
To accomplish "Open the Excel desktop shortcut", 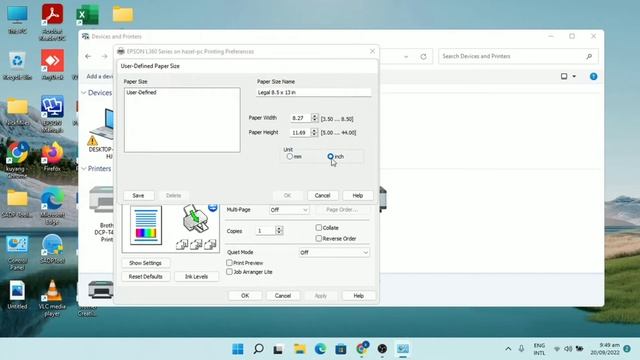I will (x=87, y=16).
